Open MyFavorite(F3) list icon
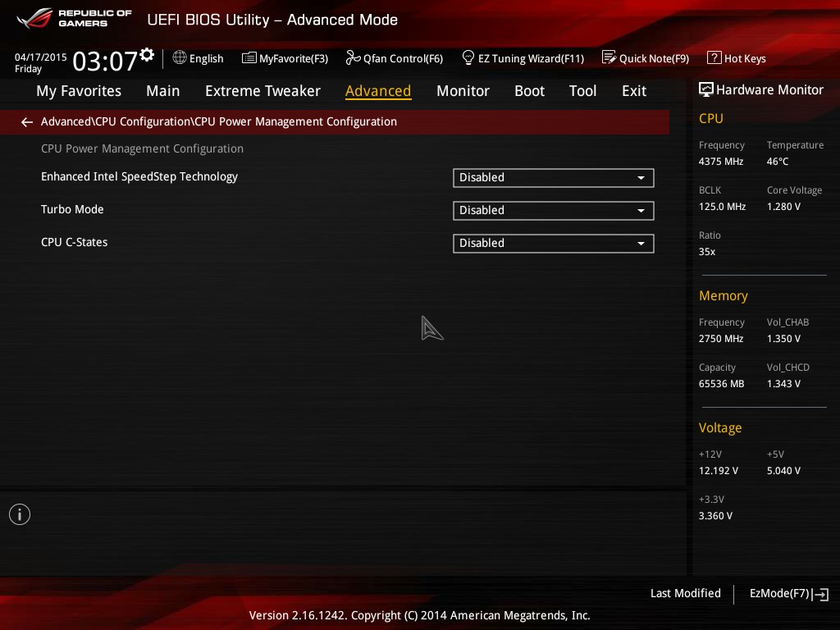This screenshot has height=630, width=840. coord(249,58)
